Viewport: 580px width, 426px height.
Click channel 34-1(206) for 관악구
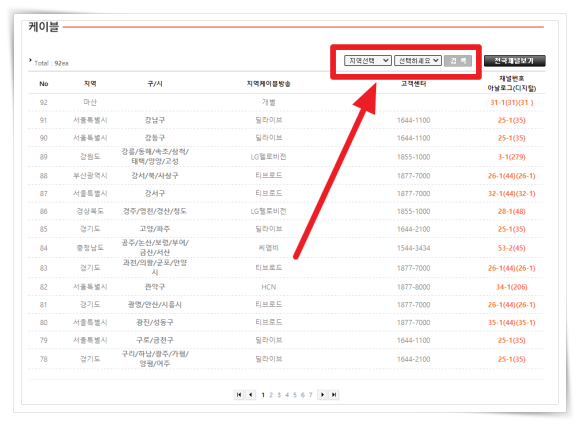[x=512, y=287]
